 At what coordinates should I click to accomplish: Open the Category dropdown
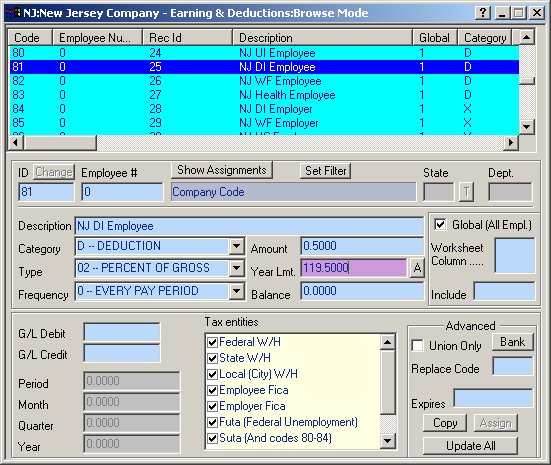click(x=237, y=246)
